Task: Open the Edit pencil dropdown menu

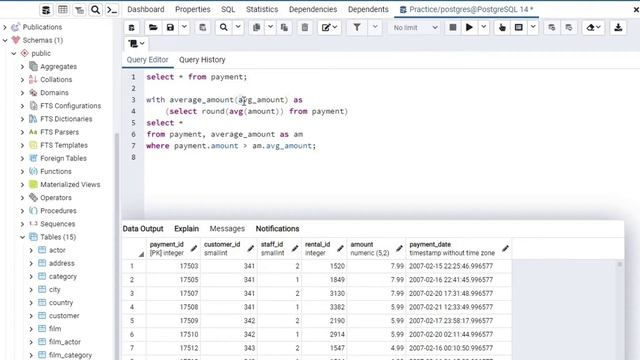Action: pos(329,28)
